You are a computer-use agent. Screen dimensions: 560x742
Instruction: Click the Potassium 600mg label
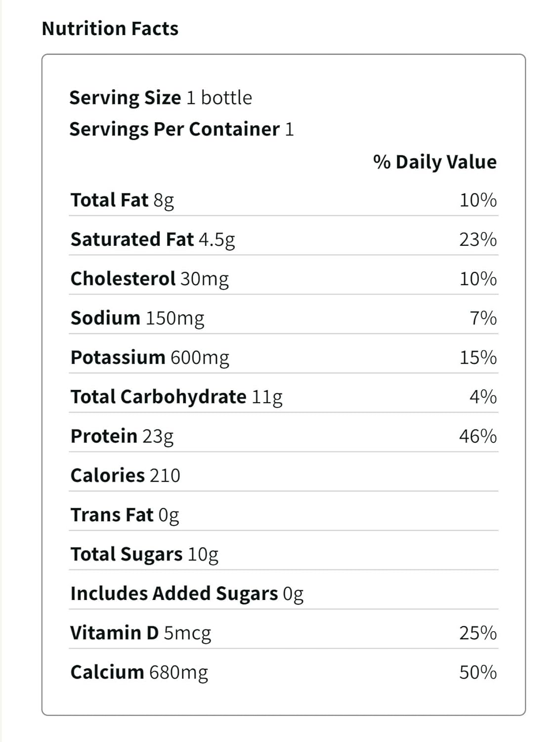coord(150,357)
